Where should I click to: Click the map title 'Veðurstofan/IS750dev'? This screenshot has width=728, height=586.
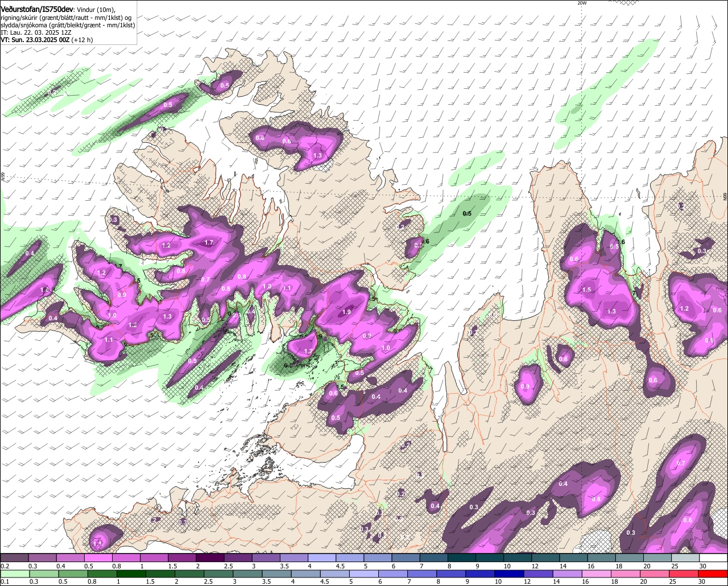pyautogui.click(x=37, y=10)
